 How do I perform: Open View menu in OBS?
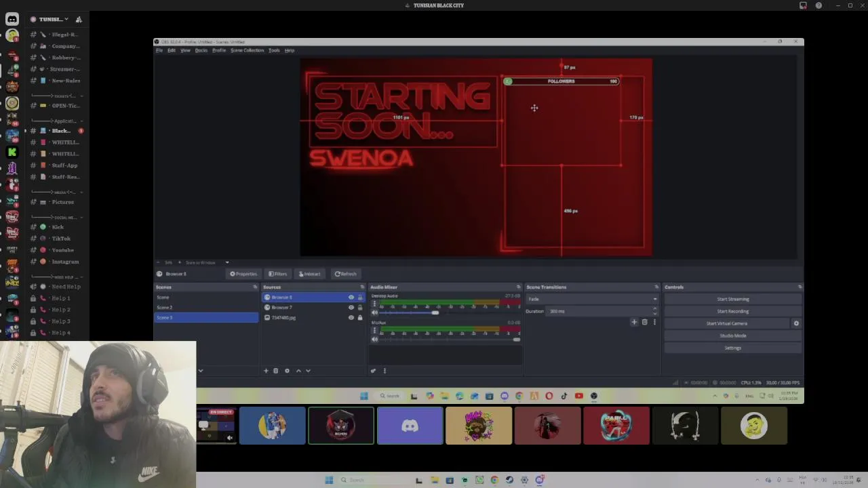tap(185, 50)
